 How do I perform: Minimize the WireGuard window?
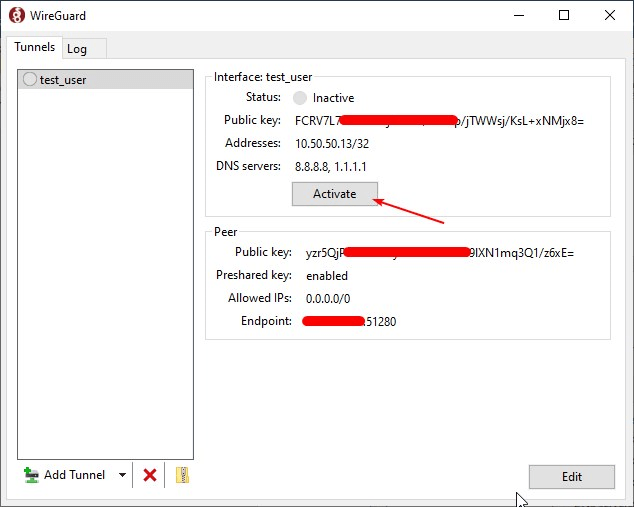(518, 15)
